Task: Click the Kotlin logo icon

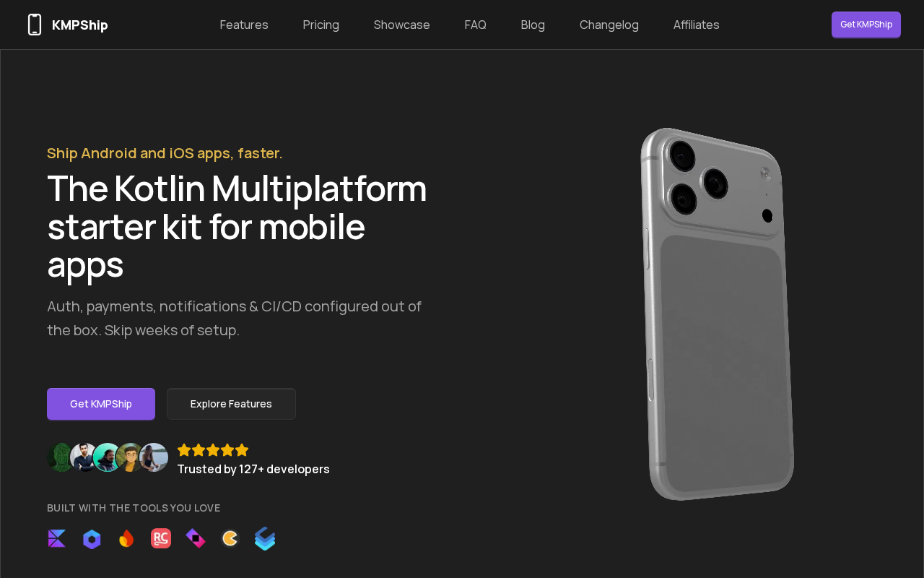Action: click(x=57, y=539)
